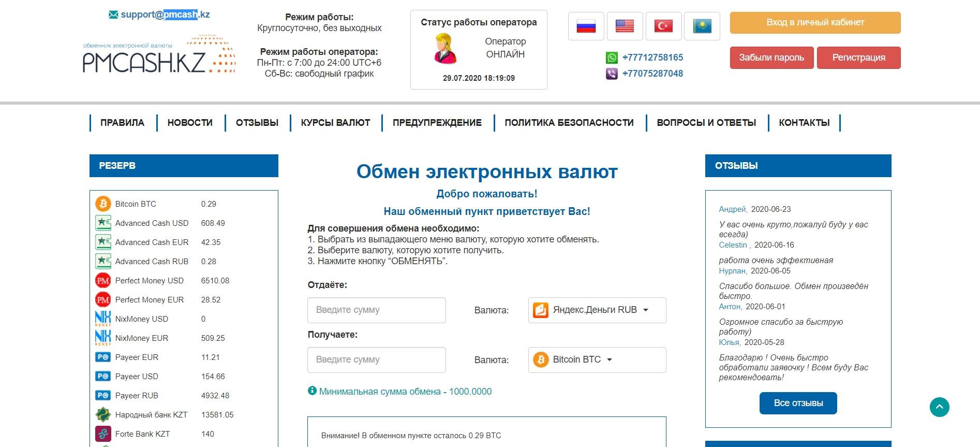Click the Forte Bank KZT icon

click(x=103, y=434)
